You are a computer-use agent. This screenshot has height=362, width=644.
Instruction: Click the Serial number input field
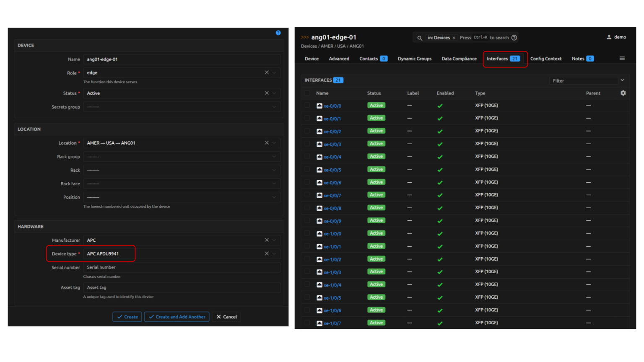click(182, 267)
